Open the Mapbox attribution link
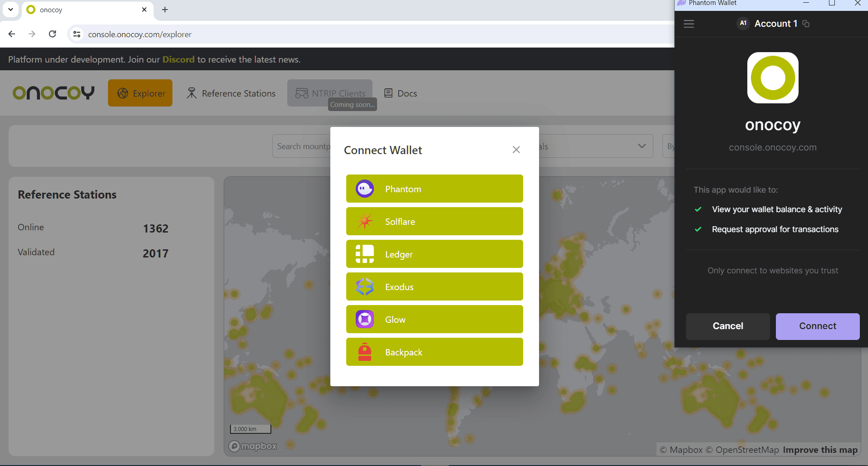868x466 pixels. [x=681, y=450]
